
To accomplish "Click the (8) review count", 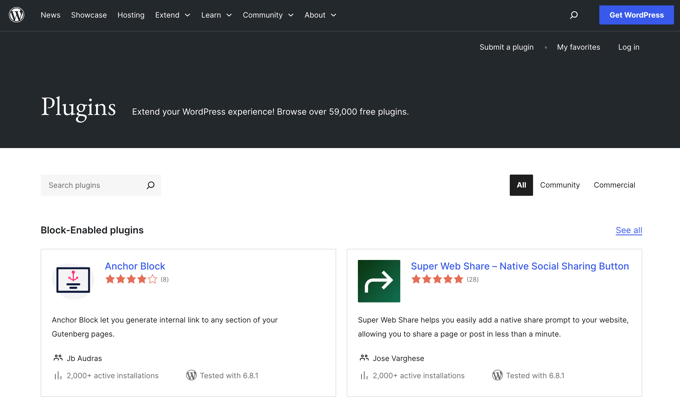I will (165, 280).
